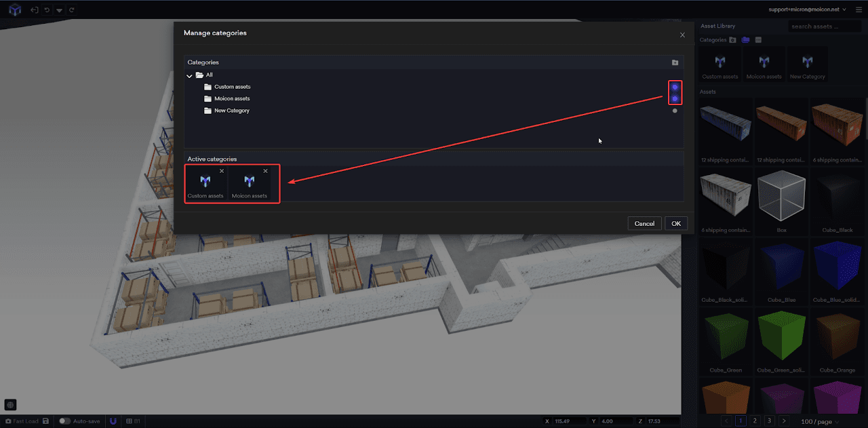The width and height of the screenshot is (868, 428).
Task: Remove Custom assets from active categories
Action: click(222, 171)
